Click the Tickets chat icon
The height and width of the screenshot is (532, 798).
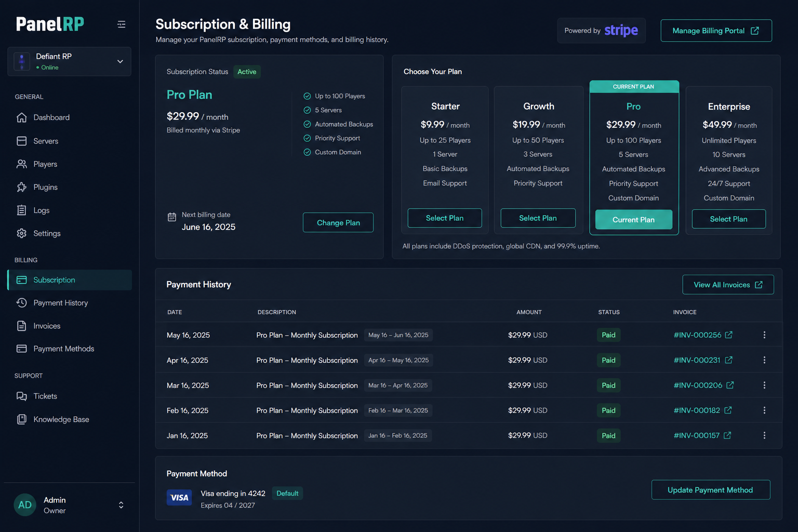[x=22, y=396]
